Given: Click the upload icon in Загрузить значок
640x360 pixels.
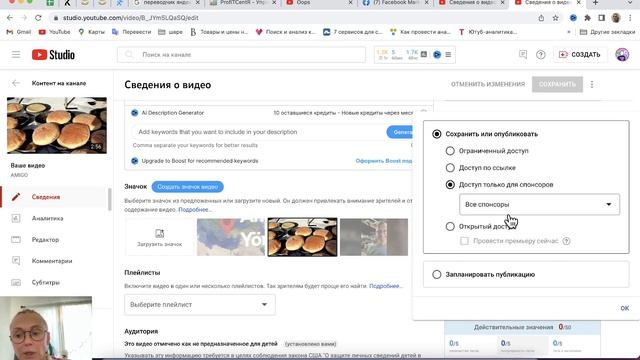Looking at the screenshot, I should coord(160,233).
